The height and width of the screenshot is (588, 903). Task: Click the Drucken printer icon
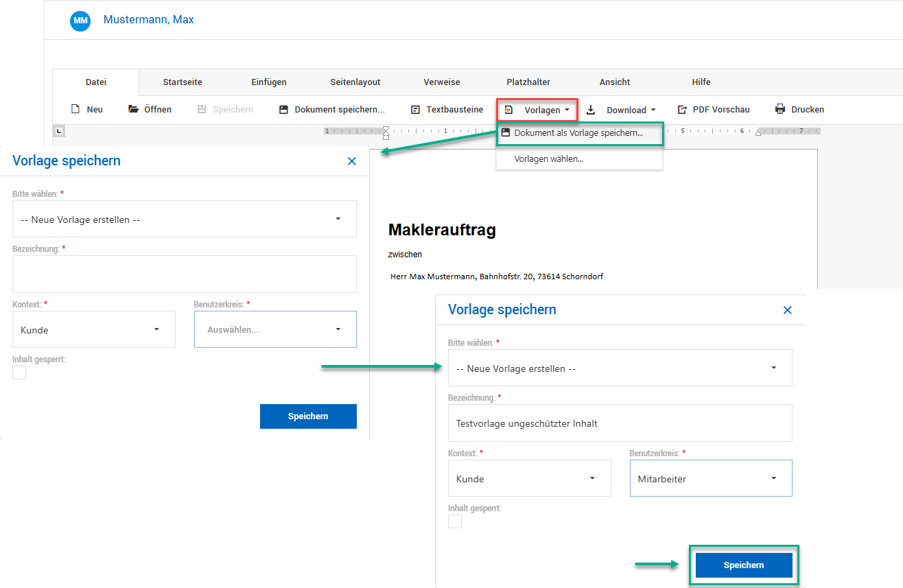point(780,109)
